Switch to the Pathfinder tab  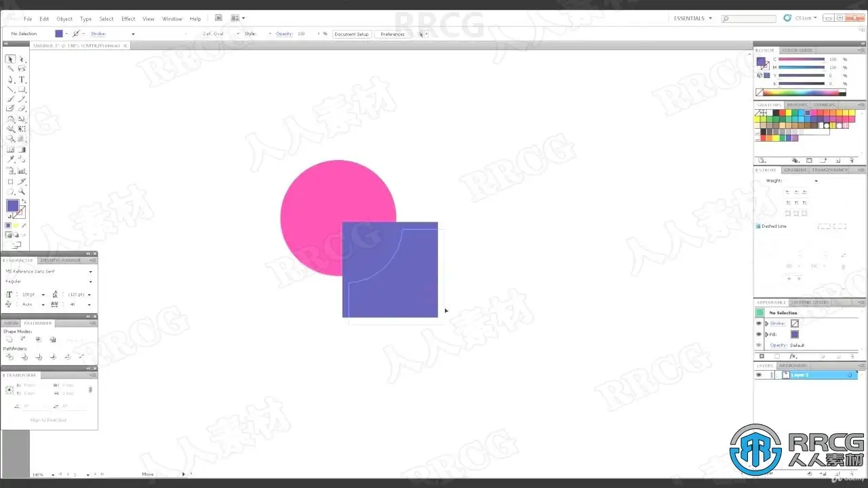pos(38,323)
